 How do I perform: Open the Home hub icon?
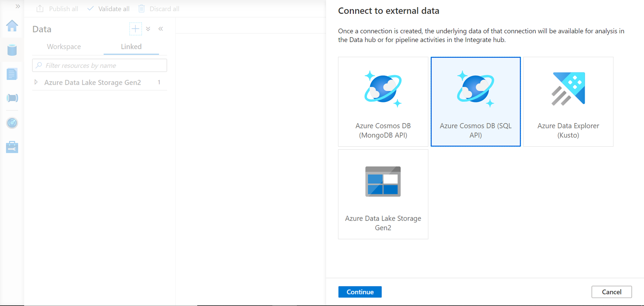pos(12,26)
